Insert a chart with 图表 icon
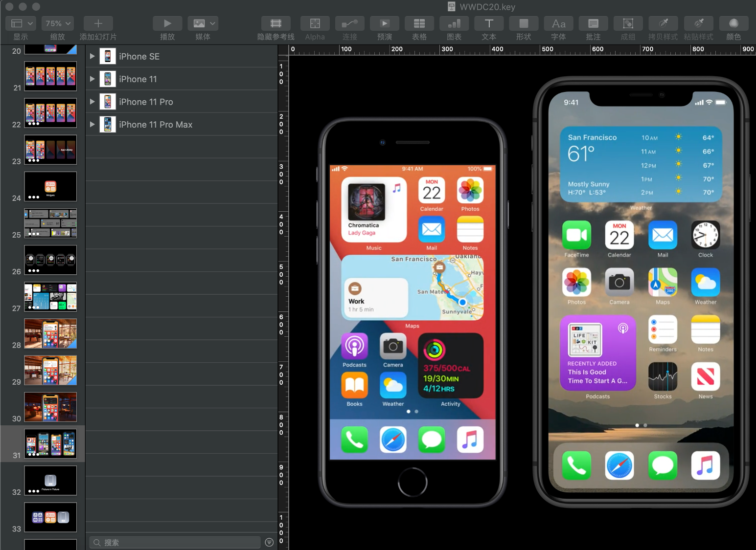This screenshot has width=756, height=550. click(454, 23)
